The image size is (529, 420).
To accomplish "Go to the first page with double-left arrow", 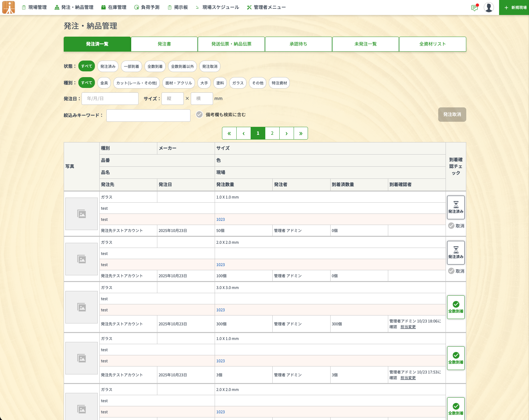I will coord(229,133).
